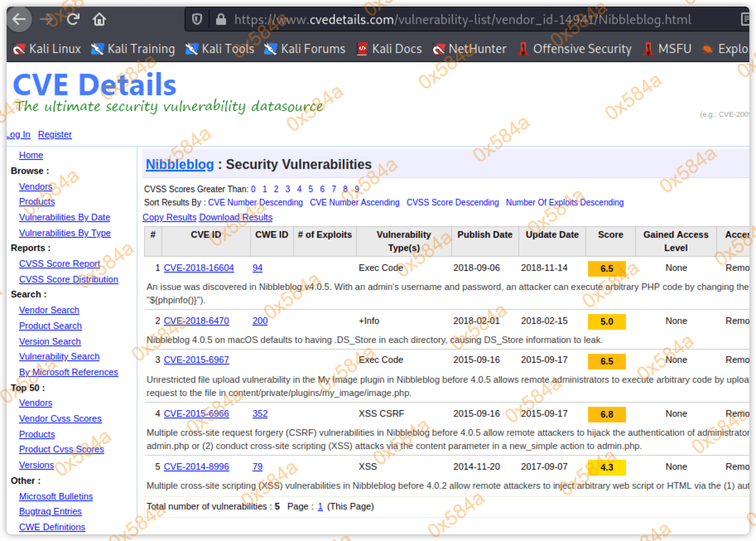Screen dimensions: 756x541
Task: Open the NetHunter bookmark
Action: coord(469,49)
